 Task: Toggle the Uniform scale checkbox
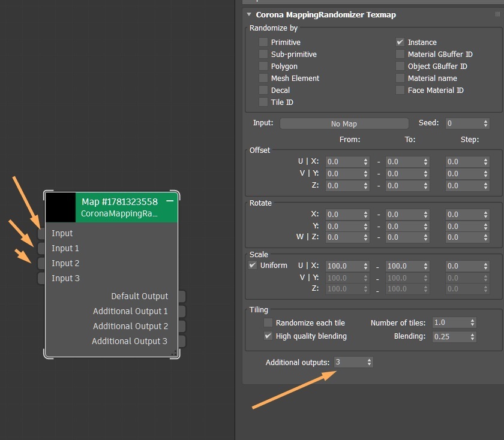click(x=253, y=266)
